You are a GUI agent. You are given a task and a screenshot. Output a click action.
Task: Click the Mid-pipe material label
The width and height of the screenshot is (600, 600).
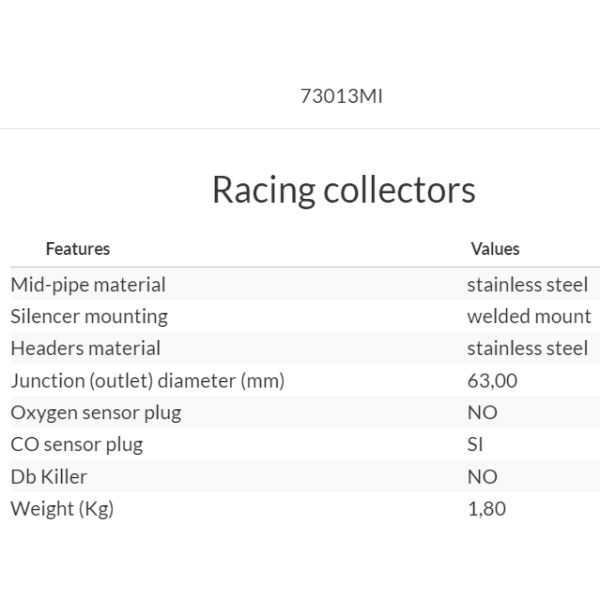tap(88, 284)
